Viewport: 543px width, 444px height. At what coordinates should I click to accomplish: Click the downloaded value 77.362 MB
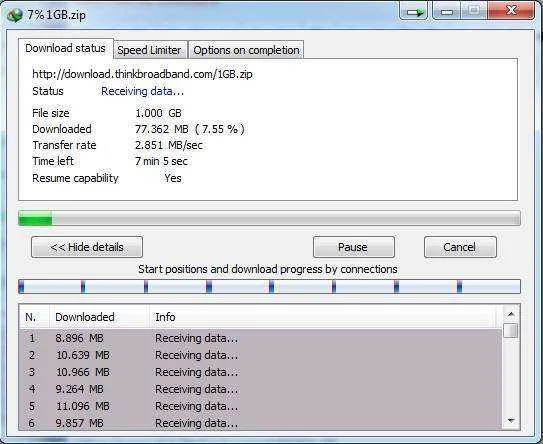162,129
